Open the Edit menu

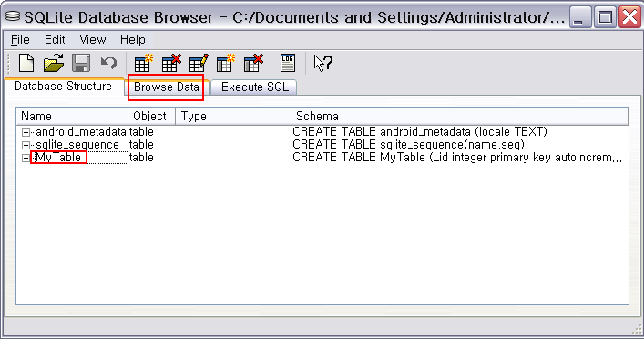pos(55,39)
